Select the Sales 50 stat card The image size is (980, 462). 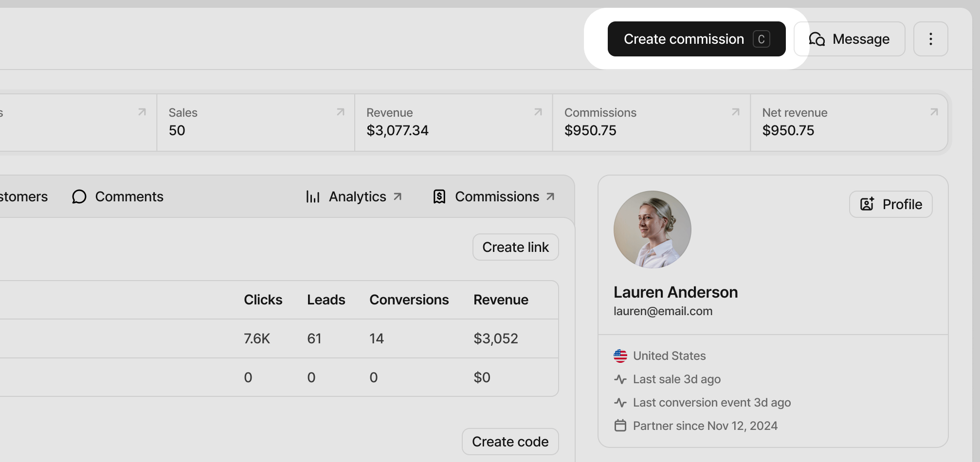click(x=256, y=123)
